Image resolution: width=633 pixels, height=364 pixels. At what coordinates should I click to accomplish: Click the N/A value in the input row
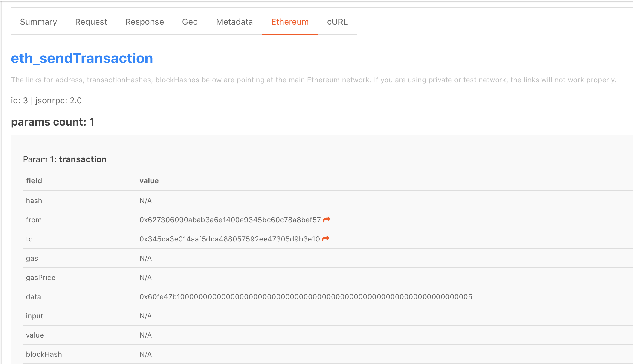[146, 316]
